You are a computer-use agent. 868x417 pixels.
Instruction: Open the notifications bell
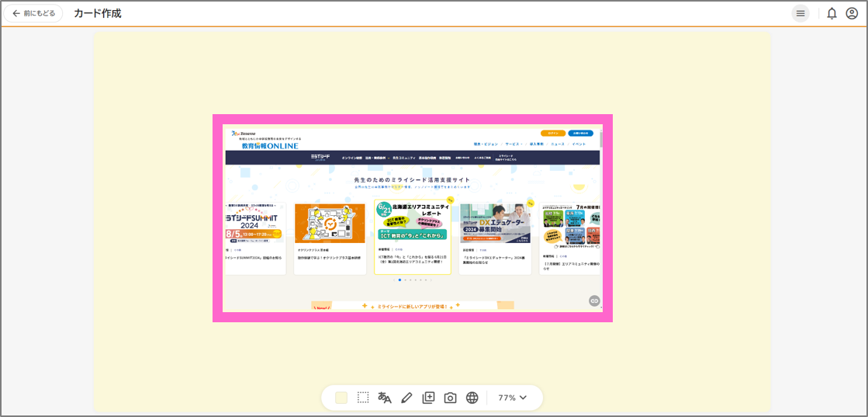832,13
